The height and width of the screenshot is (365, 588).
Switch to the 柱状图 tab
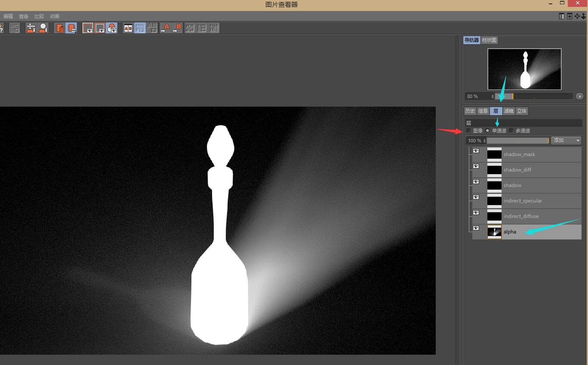coord(489,40)
